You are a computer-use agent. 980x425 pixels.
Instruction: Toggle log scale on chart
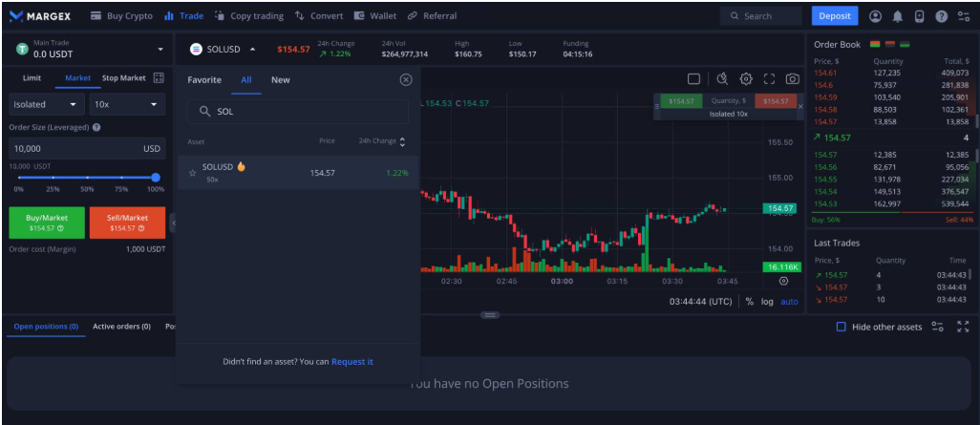767,302
